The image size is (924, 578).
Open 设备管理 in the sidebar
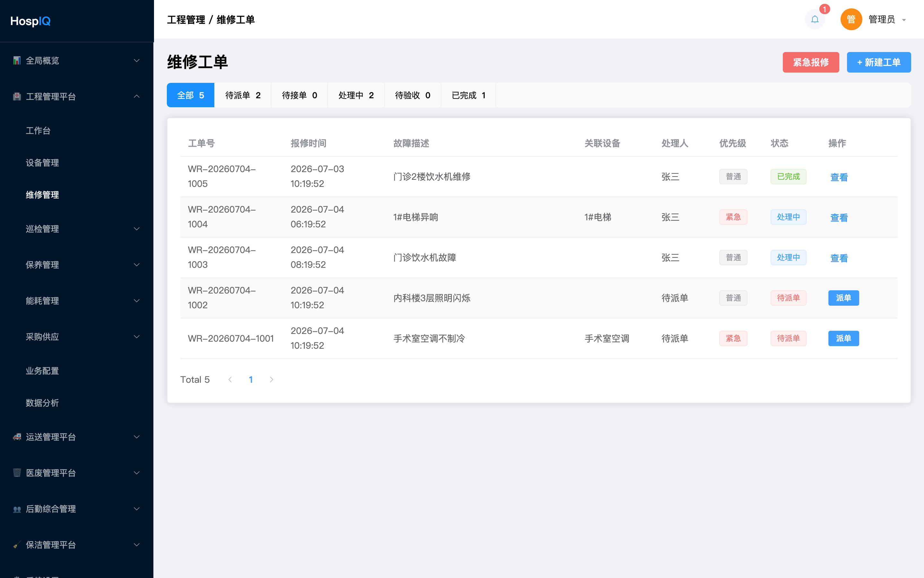tap(77, 162)
